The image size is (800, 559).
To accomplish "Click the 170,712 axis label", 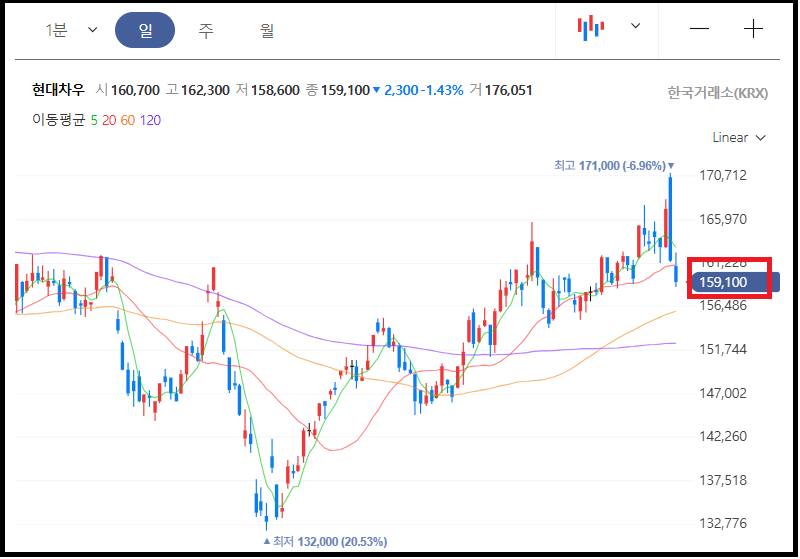I will coord(722,175).
